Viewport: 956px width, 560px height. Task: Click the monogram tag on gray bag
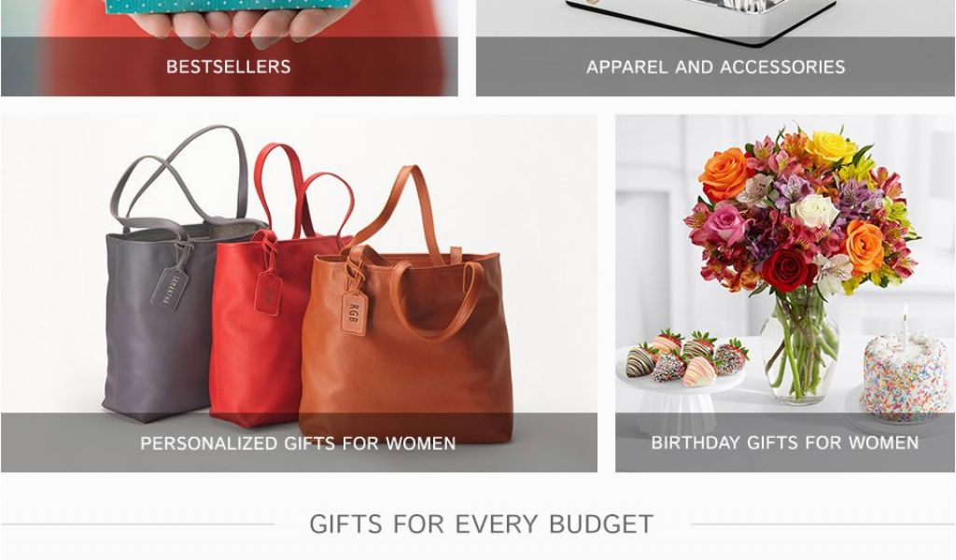coord(170,288)
